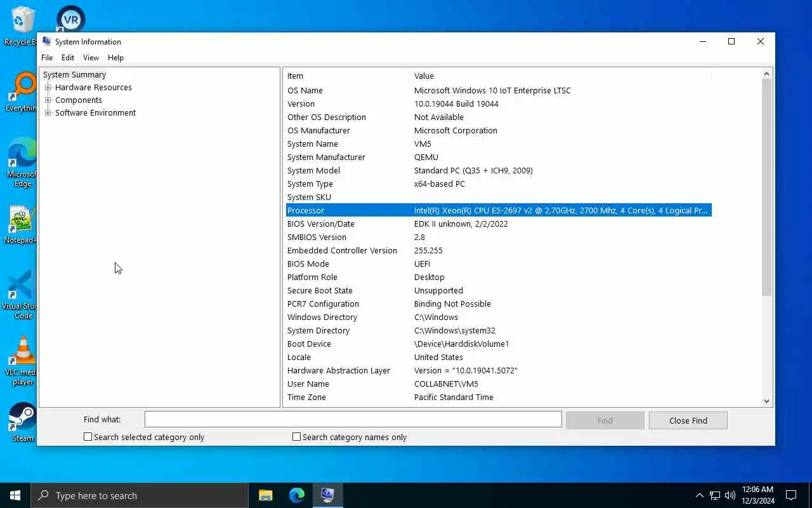Select the SMBIOS Version row
The image size is (812, 508).
pyautogui.click(x=499, y=237)
